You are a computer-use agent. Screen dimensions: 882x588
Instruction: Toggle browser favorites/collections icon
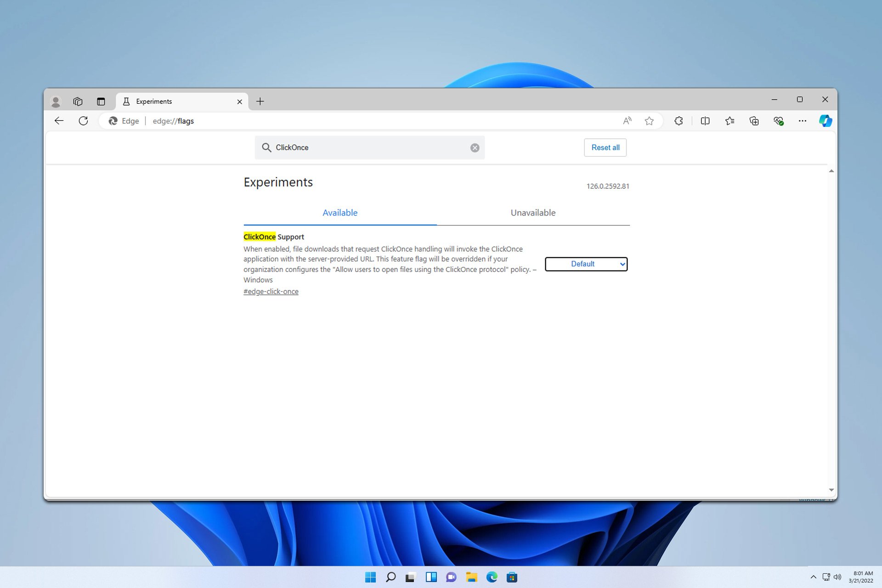coord(730,121)
